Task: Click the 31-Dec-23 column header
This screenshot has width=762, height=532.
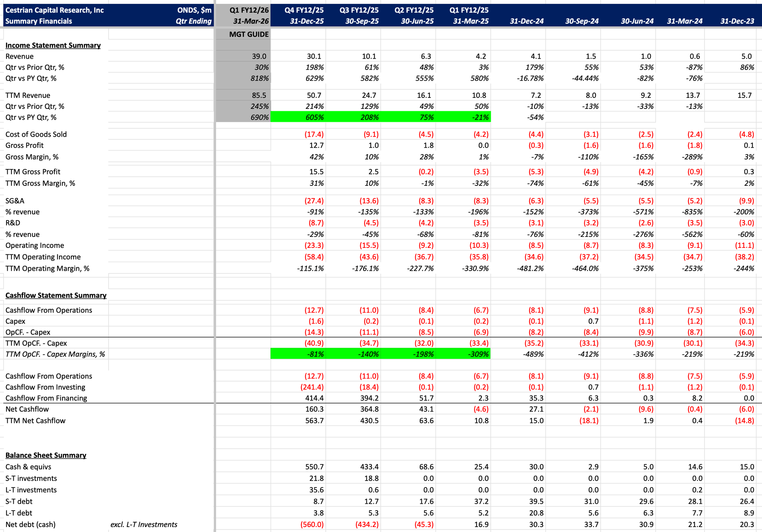Action: tap(737, 21)
